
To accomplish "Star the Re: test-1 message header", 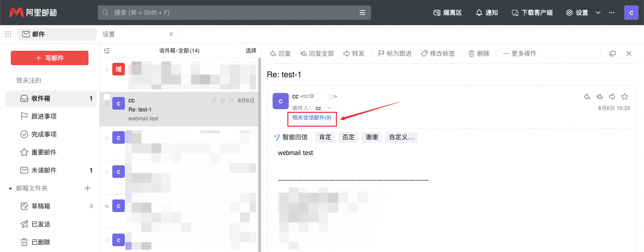I will click(x=624, y=97).
